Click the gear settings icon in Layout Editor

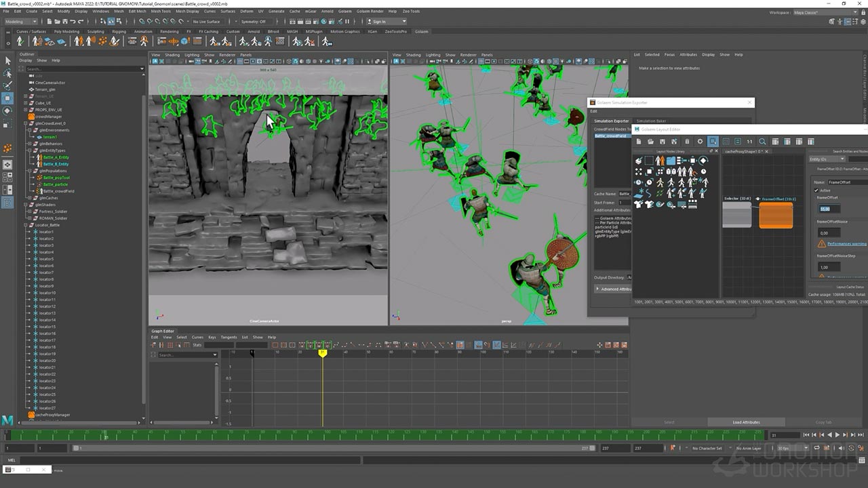700,142
